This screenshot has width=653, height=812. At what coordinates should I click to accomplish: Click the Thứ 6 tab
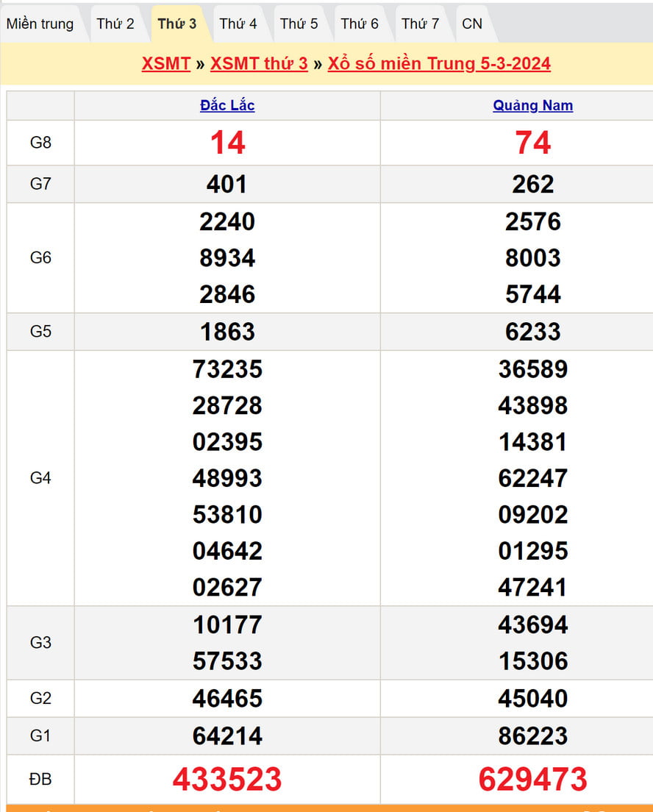[x=360, y=24]
